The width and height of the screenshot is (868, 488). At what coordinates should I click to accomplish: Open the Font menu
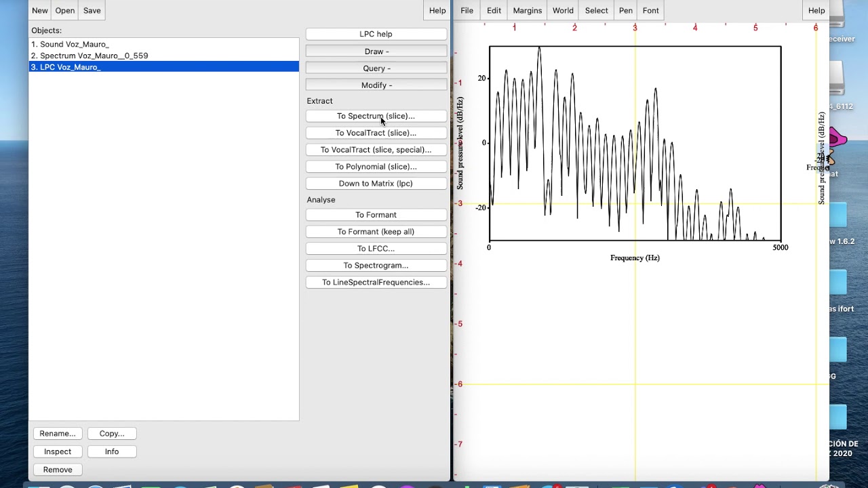[x=651, y=10]
